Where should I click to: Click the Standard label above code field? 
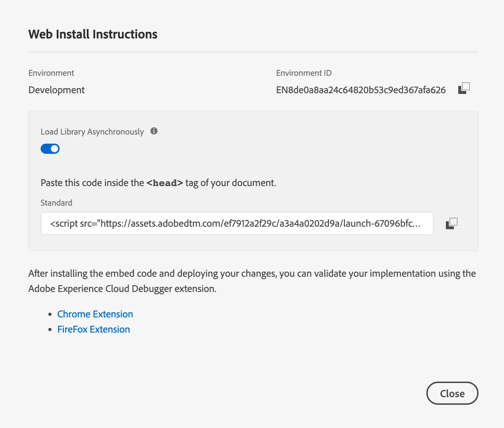tap(56, 203)
